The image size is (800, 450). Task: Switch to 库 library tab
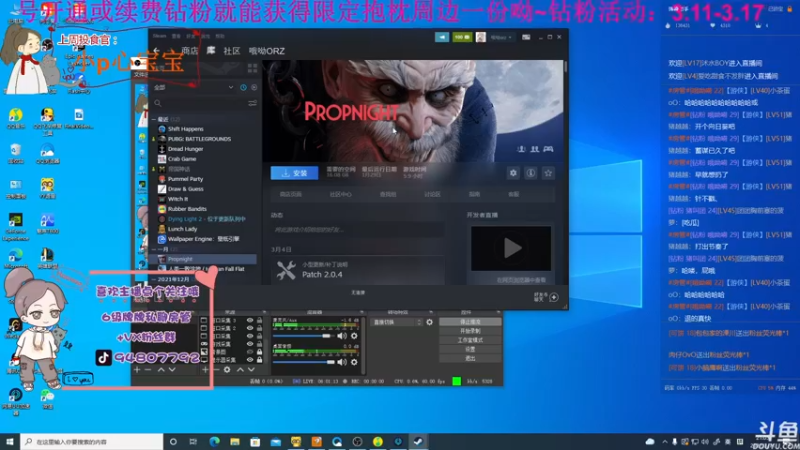tap(211, 51)
